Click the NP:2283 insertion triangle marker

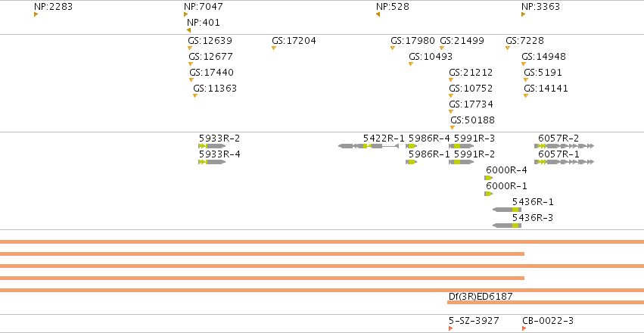tap(36, 14)
